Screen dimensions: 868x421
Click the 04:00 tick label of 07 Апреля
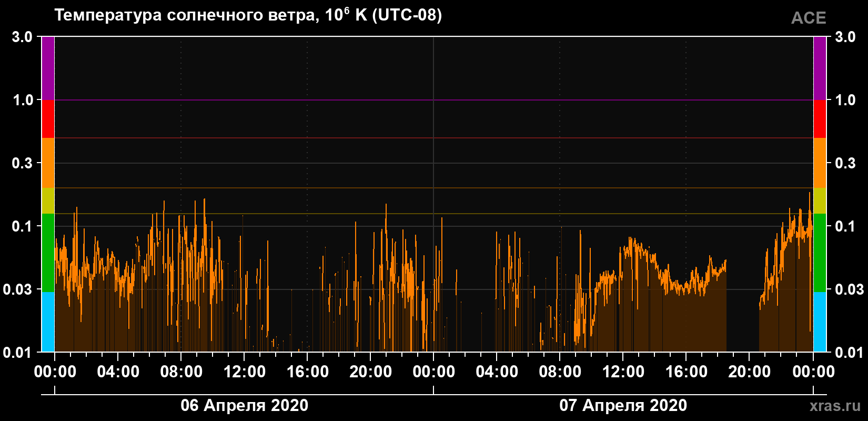click(497, 372)
